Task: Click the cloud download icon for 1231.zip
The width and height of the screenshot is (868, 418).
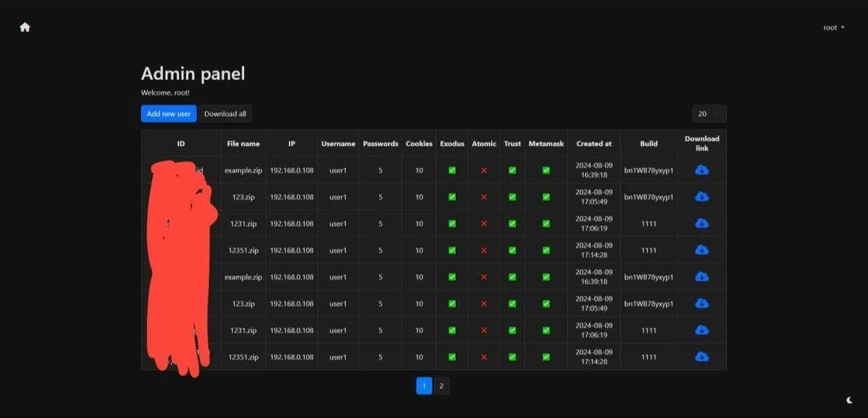Action: pyautogui.click(x=702, y=223)
